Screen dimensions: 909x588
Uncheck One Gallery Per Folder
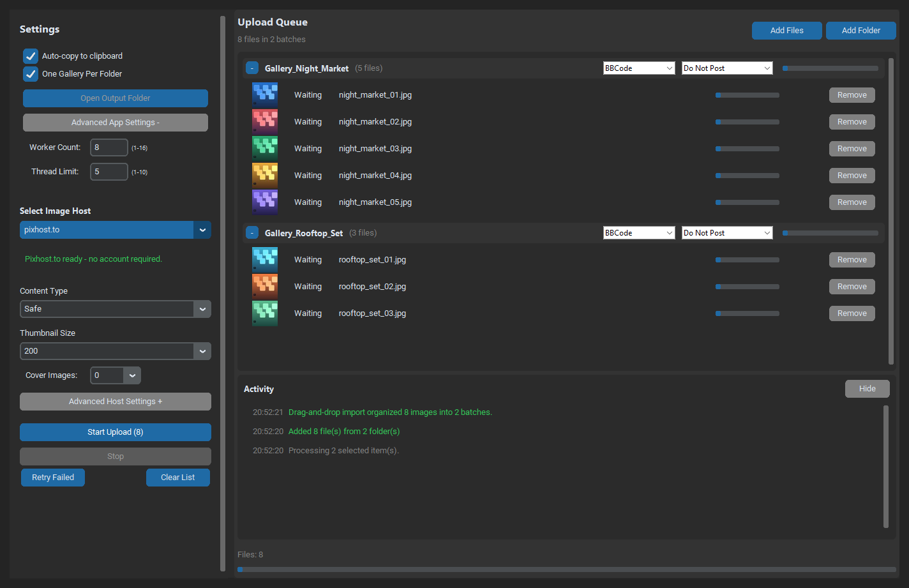[x=31, y=74]
